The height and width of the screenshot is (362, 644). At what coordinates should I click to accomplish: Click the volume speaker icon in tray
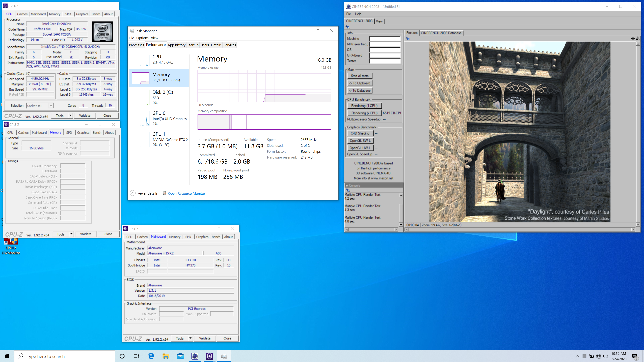pyautogui.click(x=605, y=356)
